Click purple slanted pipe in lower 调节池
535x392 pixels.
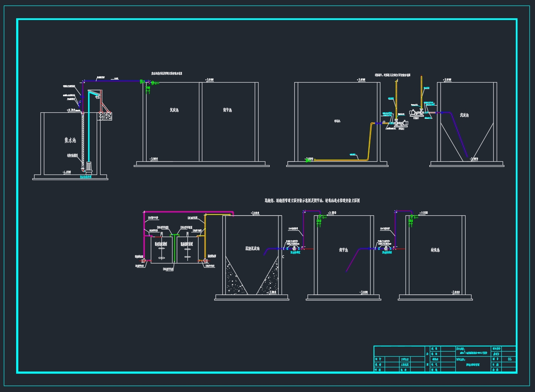click(x=352, y=260)
